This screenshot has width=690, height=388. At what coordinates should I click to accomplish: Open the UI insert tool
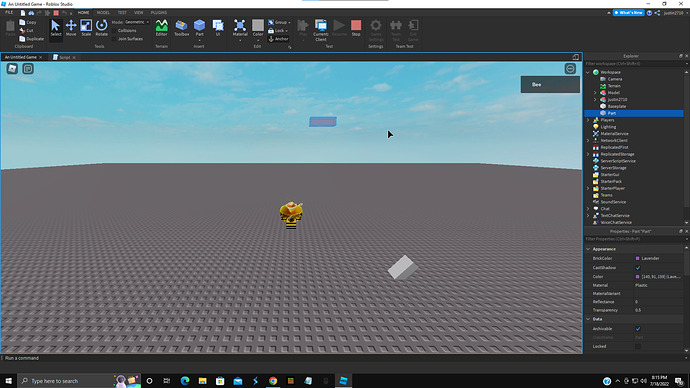tap(218, 28)
